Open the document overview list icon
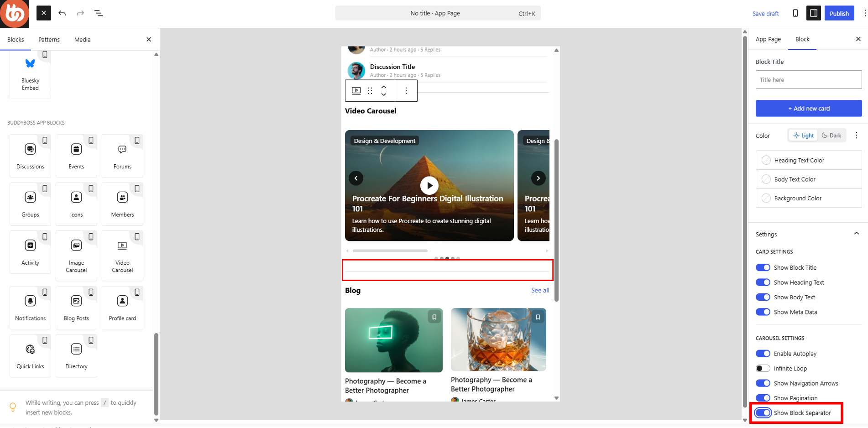The height and width of the screenshot is (428, 868). point(99,13)
